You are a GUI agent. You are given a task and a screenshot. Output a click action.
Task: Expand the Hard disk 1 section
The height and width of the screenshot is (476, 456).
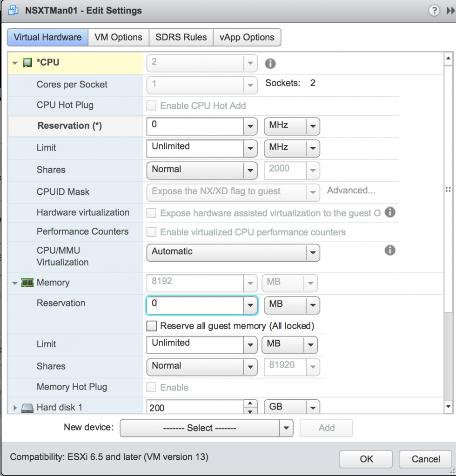tap(15, 408)
